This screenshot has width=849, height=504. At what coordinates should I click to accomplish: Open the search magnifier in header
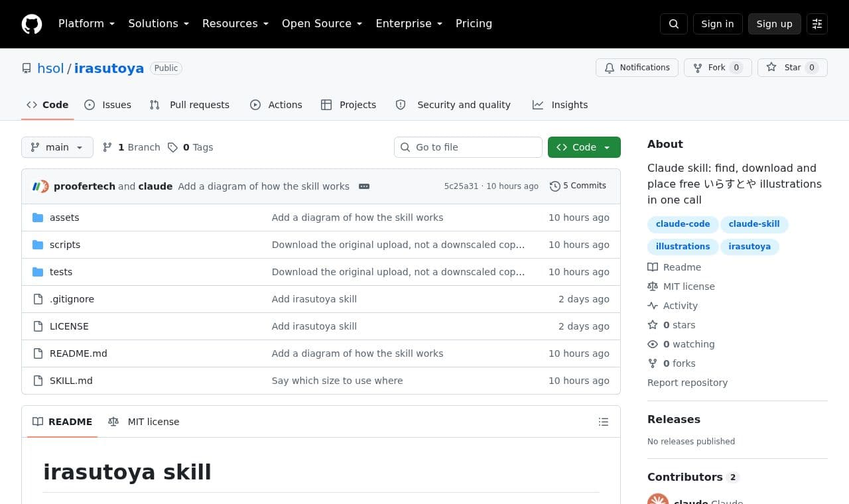point(674,24)
